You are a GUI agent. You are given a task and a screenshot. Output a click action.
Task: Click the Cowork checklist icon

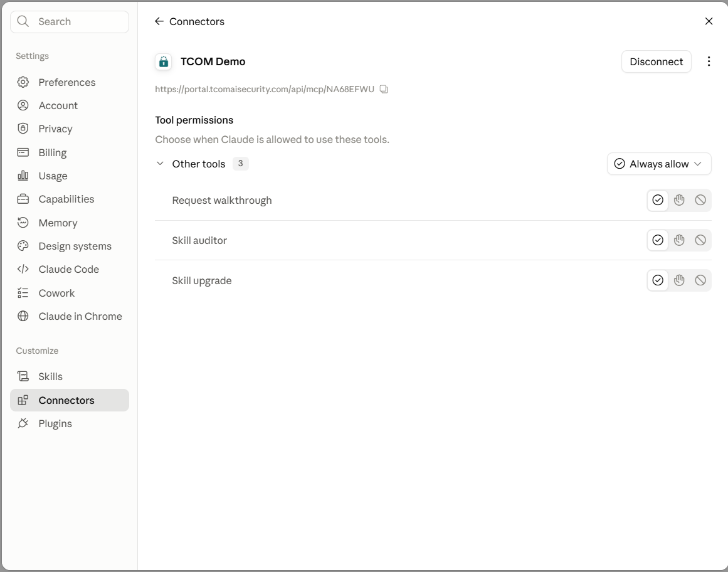23,293
